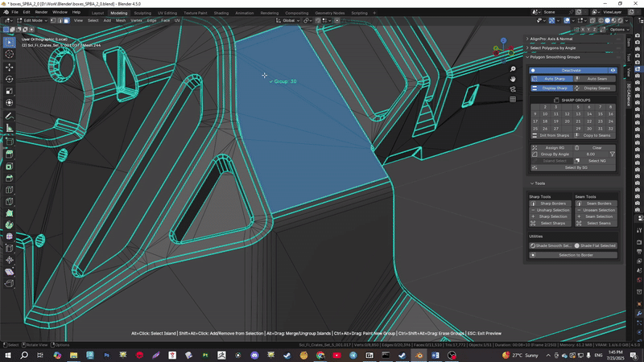This screenshot has width=644, height=362.
Task: Select sharp group 12
Action: click(x=567, y=114)
